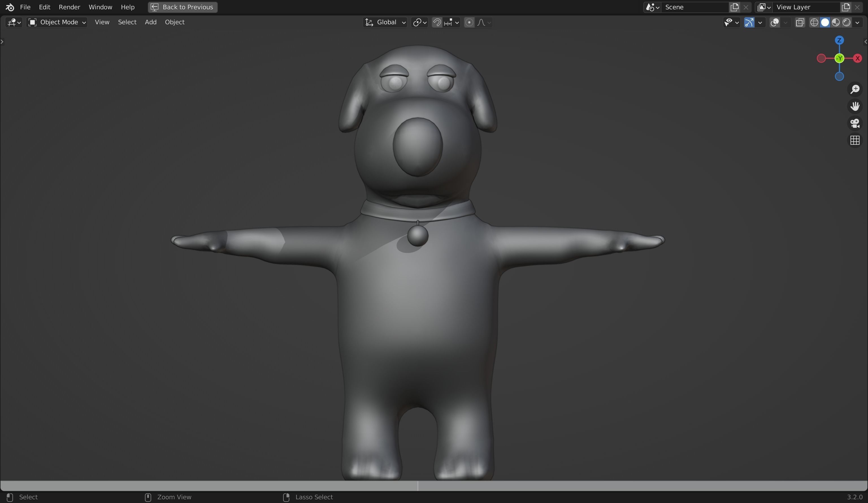The image size is (868, 503).
Task: Switch to Rendered viewport shading
Action: point(846,22)
